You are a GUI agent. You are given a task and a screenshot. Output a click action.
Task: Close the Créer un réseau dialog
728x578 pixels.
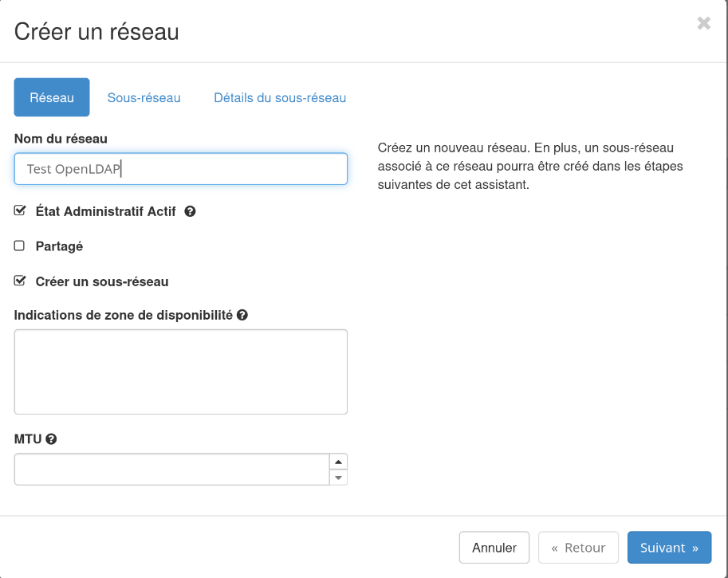703,23
